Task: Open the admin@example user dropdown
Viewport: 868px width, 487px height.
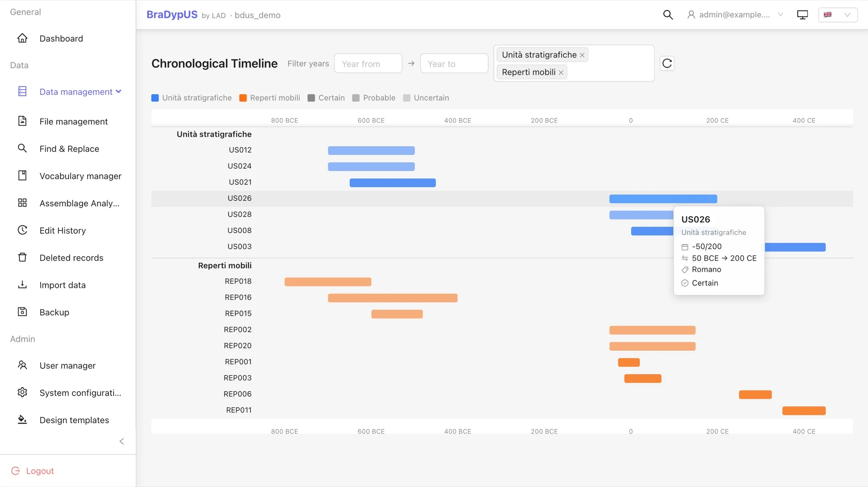Action: tap(736, 15)
